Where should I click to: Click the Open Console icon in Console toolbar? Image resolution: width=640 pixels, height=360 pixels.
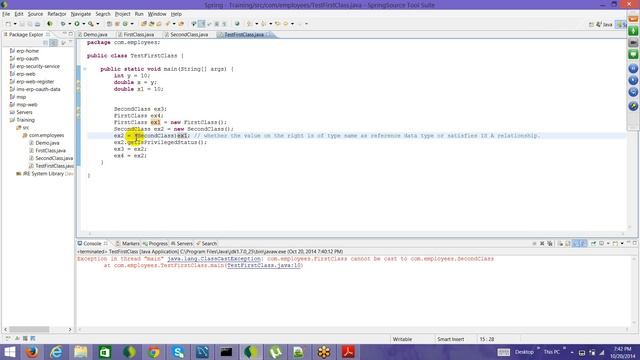(615, 243)
